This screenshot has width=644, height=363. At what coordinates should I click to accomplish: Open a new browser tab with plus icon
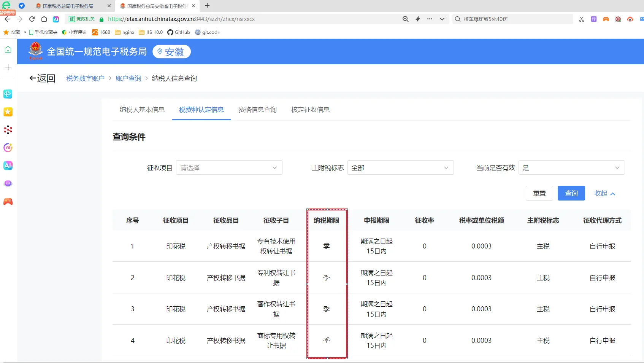(207, 6)
